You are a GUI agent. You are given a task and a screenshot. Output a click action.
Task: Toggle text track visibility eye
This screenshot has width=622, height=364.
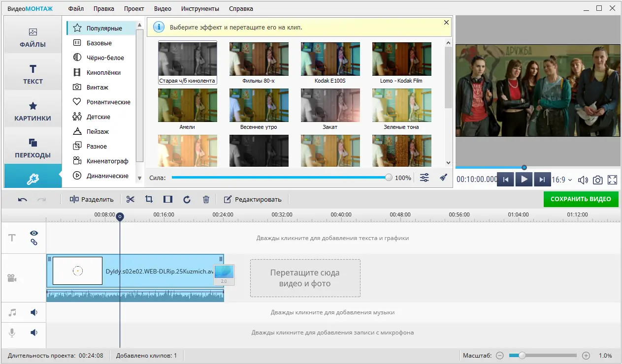[x=34, y=233]
